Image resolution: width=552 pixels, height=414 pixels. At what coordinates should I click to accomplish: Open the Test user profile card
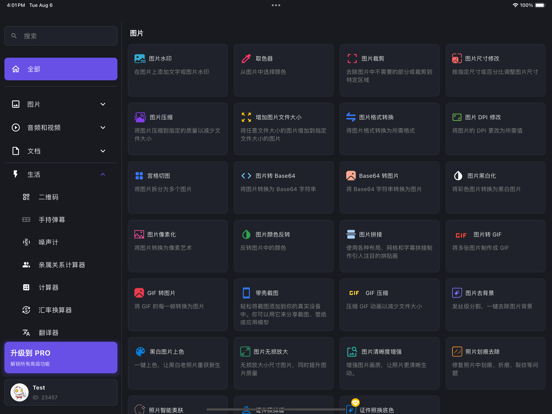click(61, 392)
